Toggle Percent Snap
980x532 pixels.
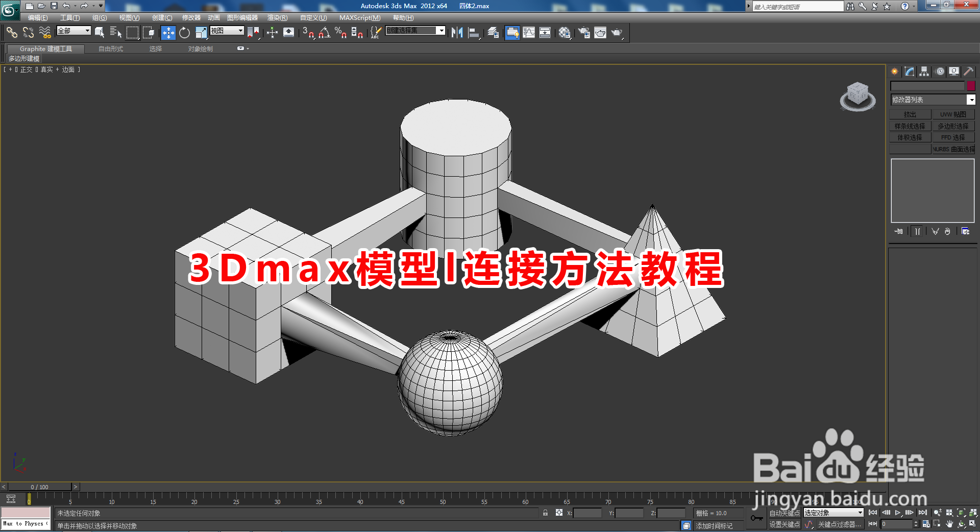tap(340, 33)
